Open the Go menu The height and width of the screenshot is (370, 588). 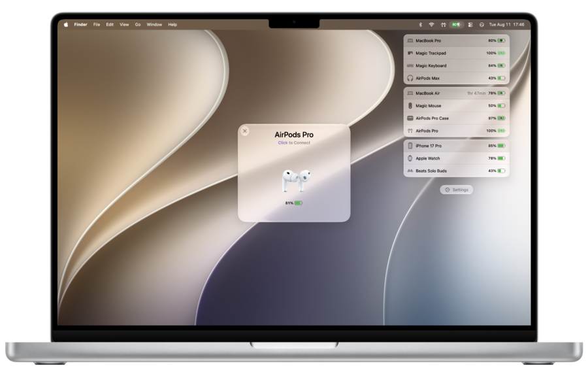(138, 24)
